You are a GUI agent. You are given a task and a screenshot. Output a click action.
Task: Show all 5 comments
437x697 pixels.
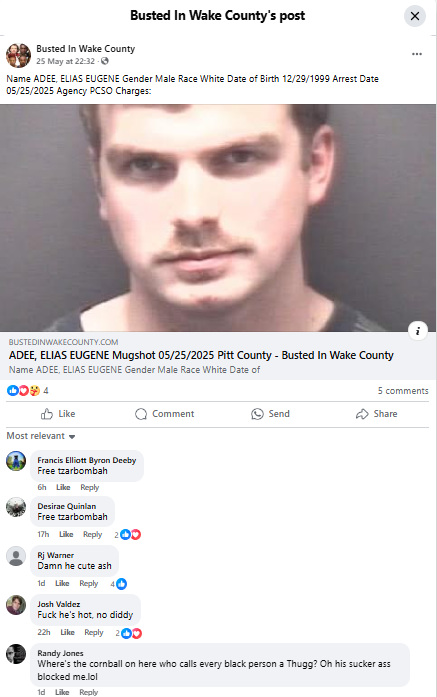(403, 391)
